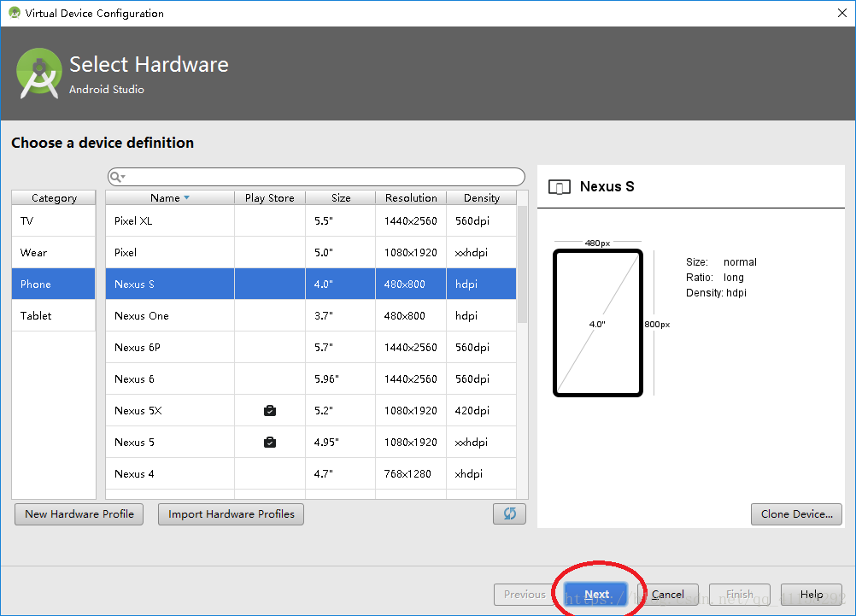Image resolution: width=856 pixels, height=616 pixels.
Task: Click the refresh hardware profiles icon button
Action: tap(509, 513)
